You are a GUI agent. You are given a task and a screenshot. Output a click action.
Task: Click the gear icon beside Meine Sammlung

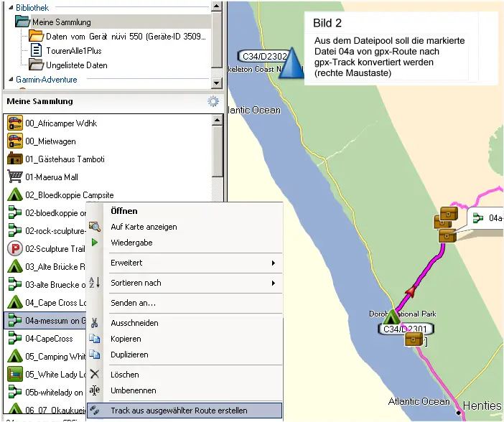pos(213,102)
